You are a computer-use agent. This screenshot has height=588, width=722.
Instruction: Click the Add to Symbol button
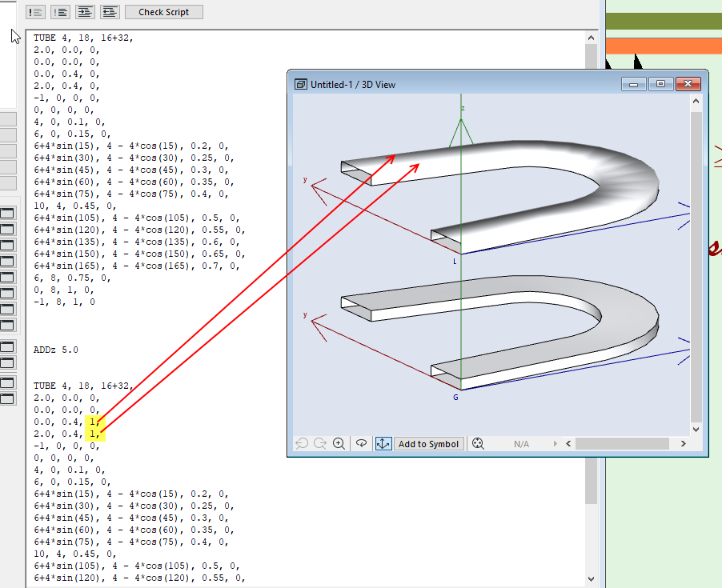click(x=428, y=443)
